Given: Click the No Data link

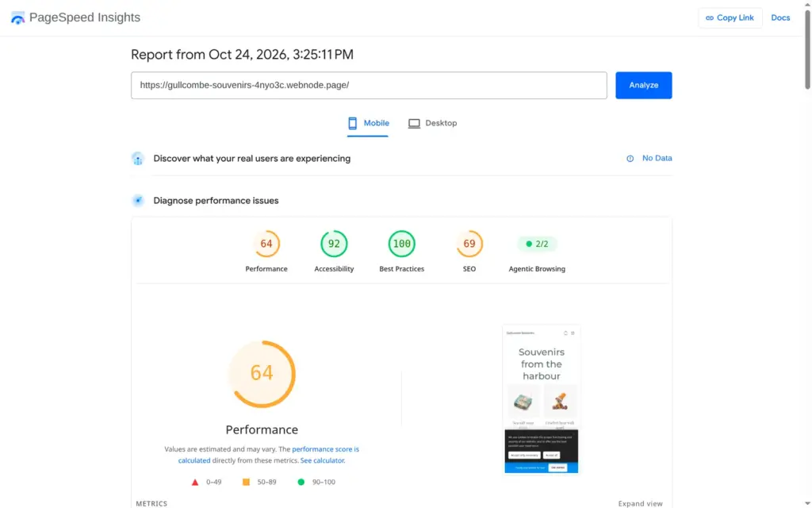Looking at the screenshot, I should [x=657, y=158].
